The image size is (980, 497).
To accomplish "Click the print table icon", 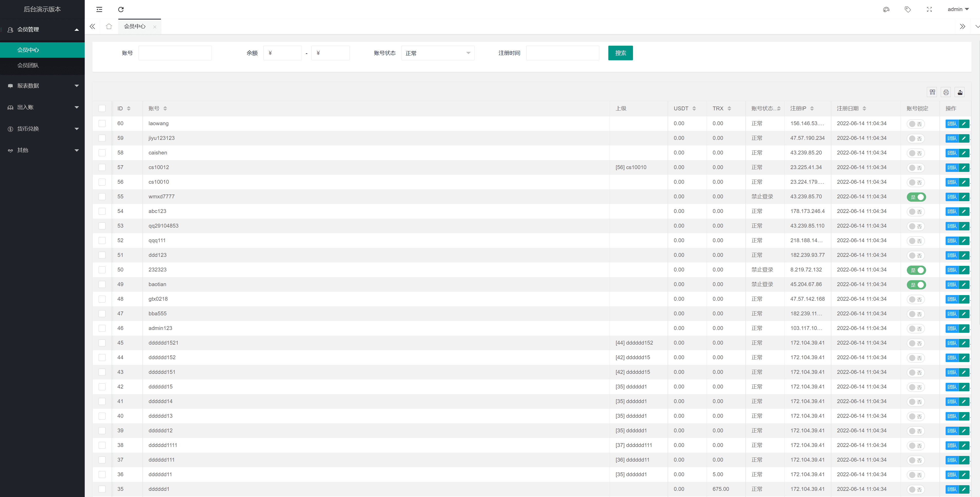I will [946, 92].
